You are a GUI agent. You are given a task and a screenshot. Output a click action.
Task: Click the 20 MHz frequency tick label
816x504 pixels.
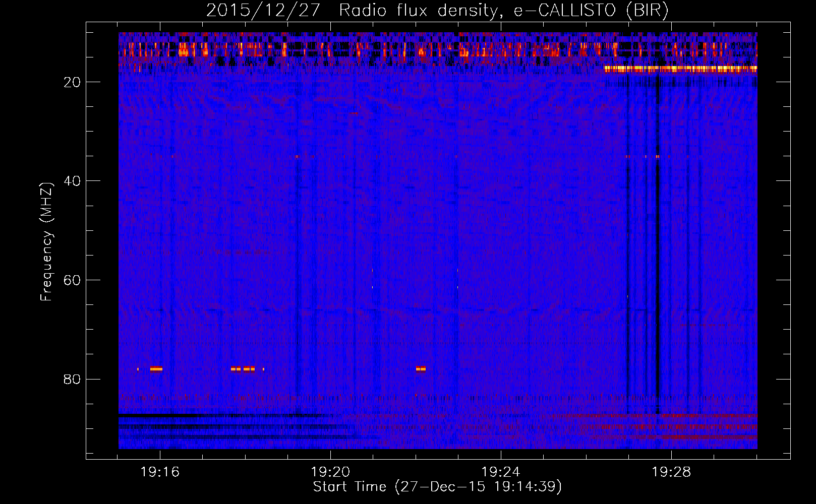coord(73,82)
